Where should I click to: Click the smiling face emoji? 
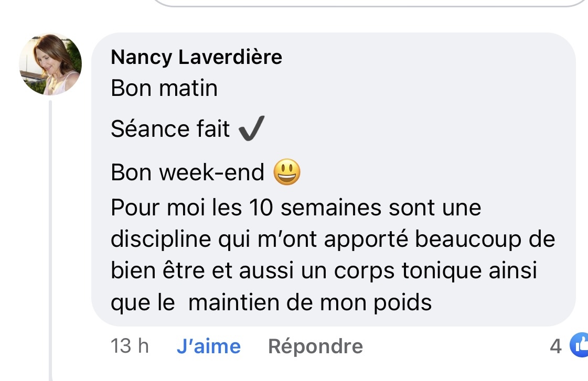tap(287, 172)
